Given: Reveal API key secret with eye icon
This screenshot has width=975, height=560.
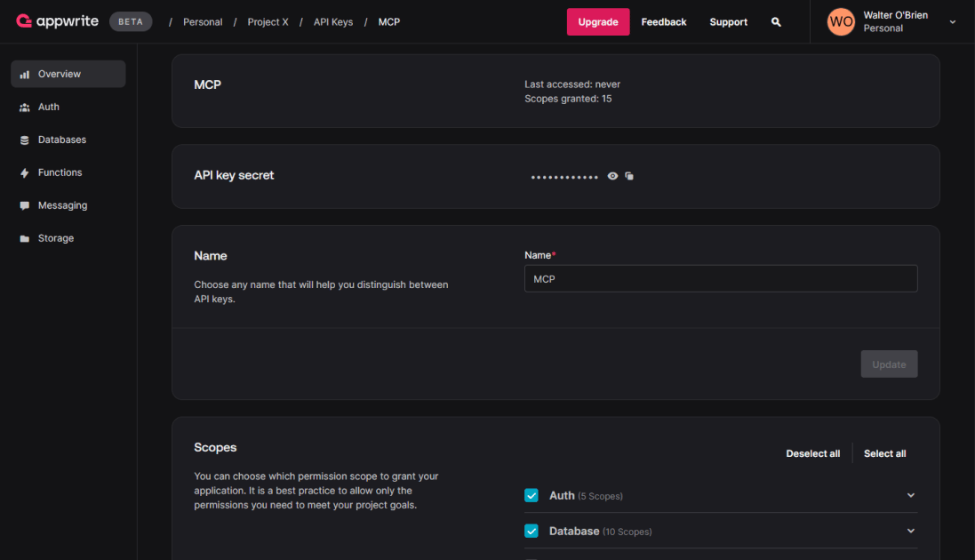Looking at the screenshot, I should 612,176.
